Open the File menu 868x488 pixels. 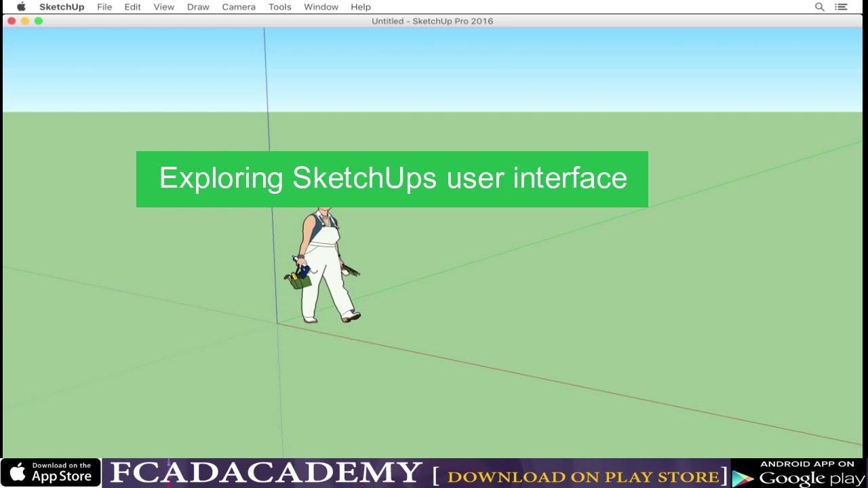[104, 7]
